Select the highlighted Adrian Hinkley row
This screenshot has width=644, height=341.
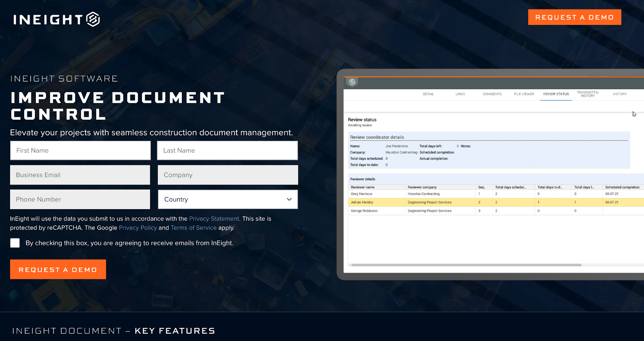pyautogui.click(x=496, y=202)
